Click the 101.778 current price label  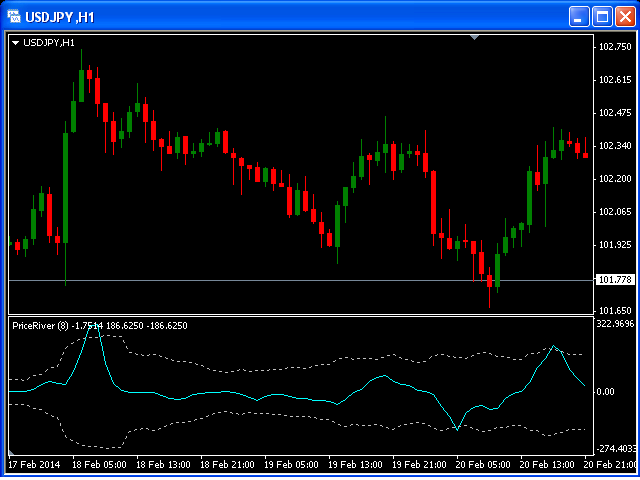[x=615, y=280]
